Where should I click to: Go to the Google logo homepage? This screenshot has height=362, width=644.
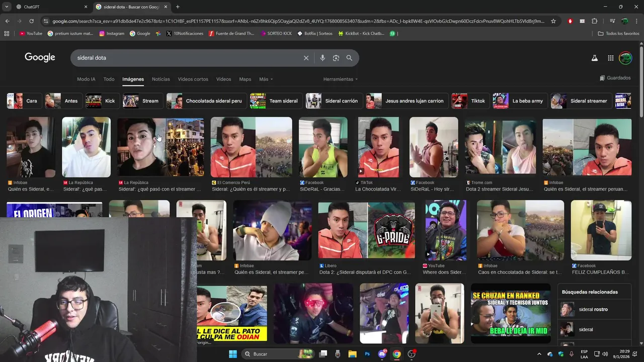[x=40, y=57]
